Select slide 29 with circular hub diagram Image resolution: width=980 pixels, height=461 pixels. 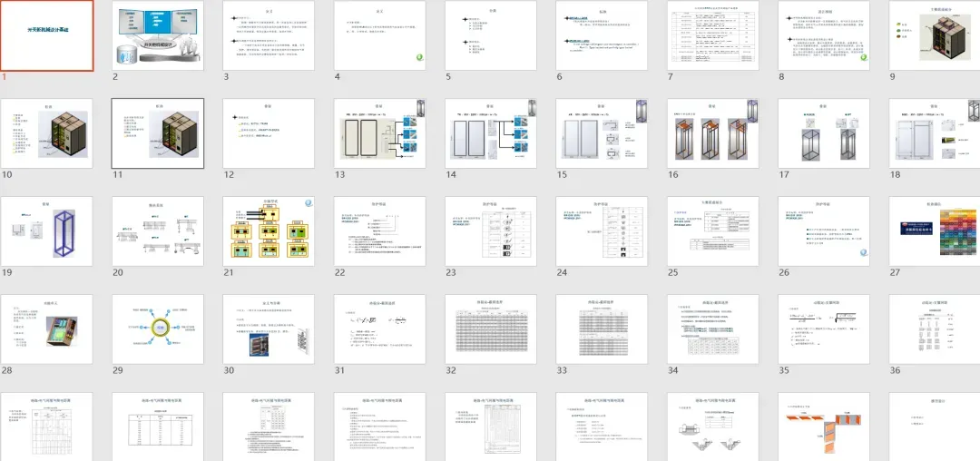pos(158,329)
